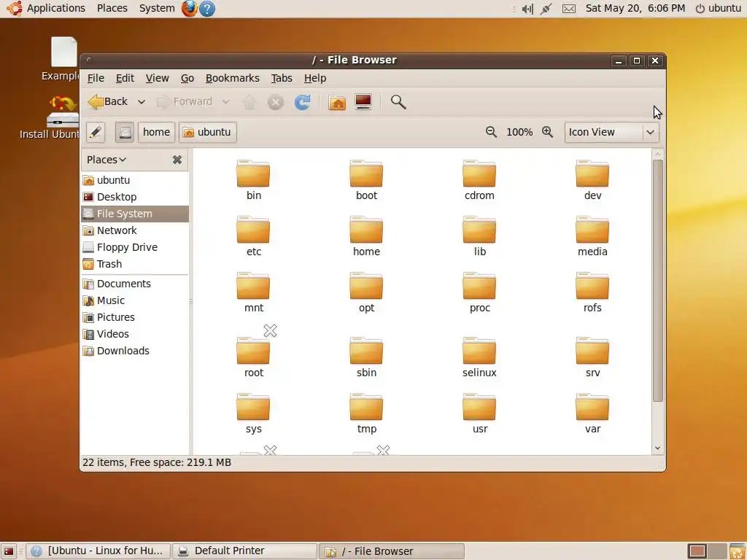Click the Show Desktop button in bottom panel
747x560 pixels.
tap(9, 551)
